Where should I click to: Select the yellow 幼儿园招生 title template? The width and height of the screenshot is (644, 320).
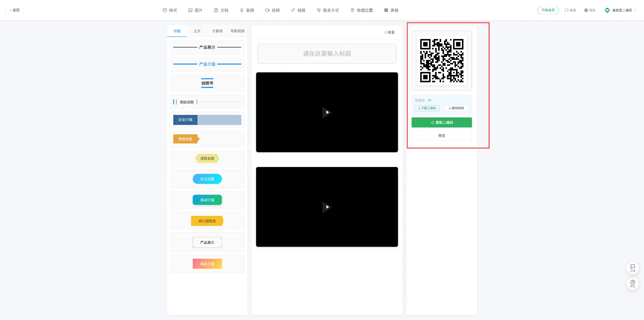[207, 221]
